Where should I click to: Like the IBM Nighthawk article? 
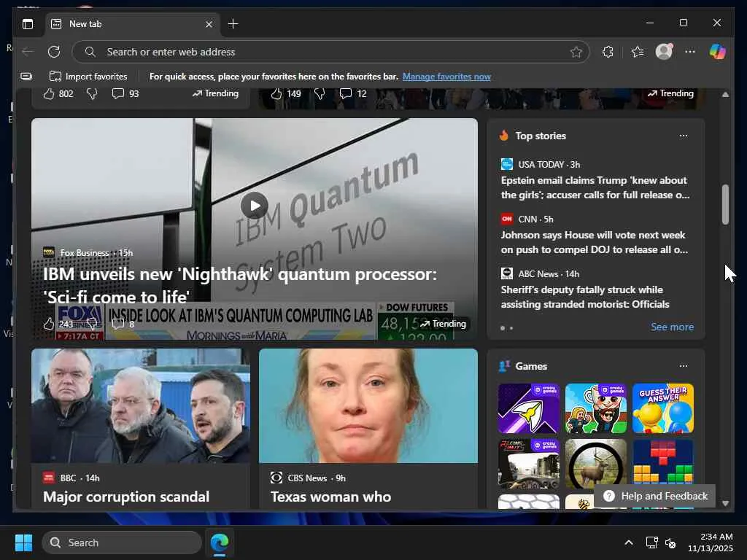tap(49, 324)
